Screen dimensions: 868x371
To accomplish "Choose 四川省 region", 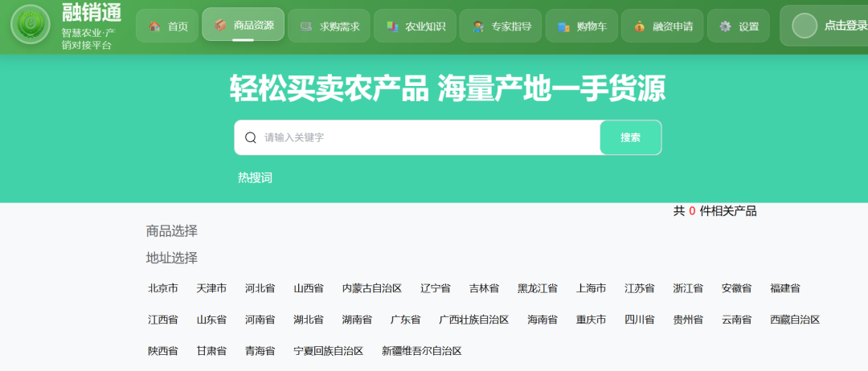I will 640,320.
